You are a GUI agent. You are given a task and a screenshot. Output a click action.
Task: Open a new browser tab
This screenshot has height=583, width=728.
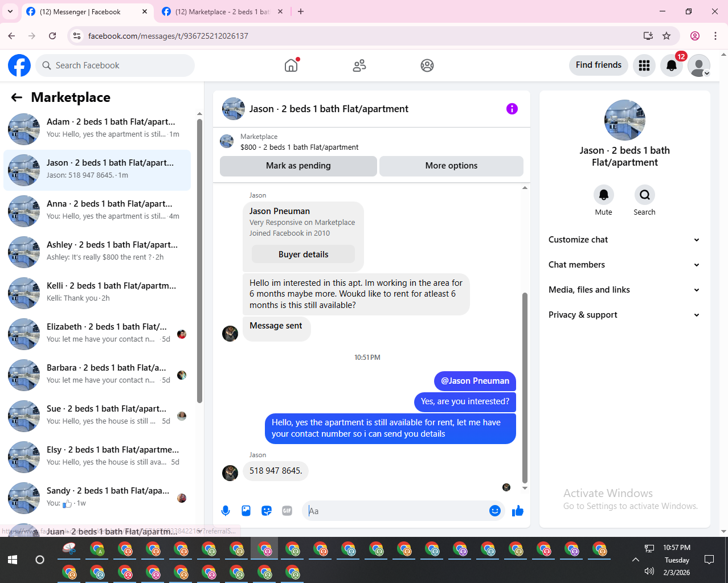click(x=301, y=11)
